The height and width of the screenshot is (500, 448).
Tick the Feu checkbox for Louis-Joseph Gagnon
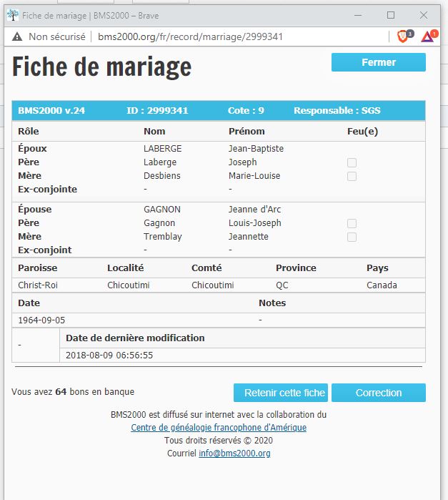pos(352,223)
